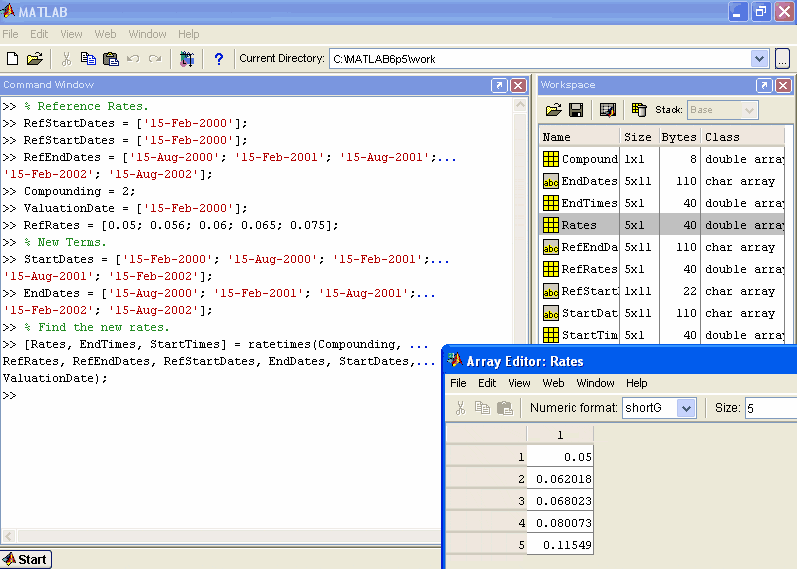
Task: Sort workspace by Name column header
Action: pos(579,137)
